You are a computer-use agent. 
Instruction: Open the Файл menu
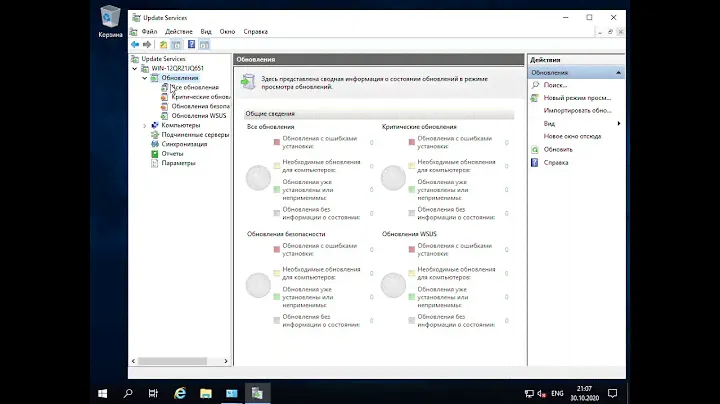pos(149,31)
